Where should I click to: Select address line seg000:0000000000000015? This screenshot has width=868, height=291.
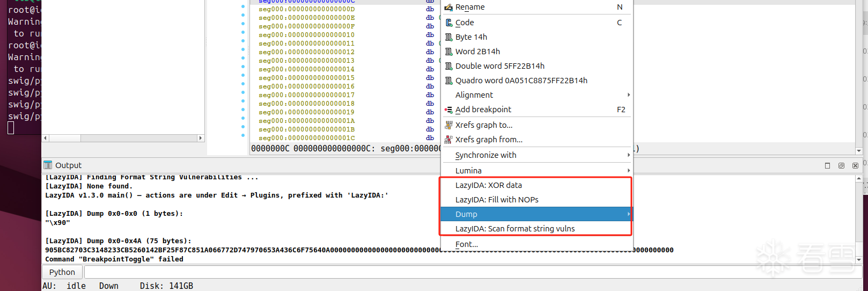(306, 78)
